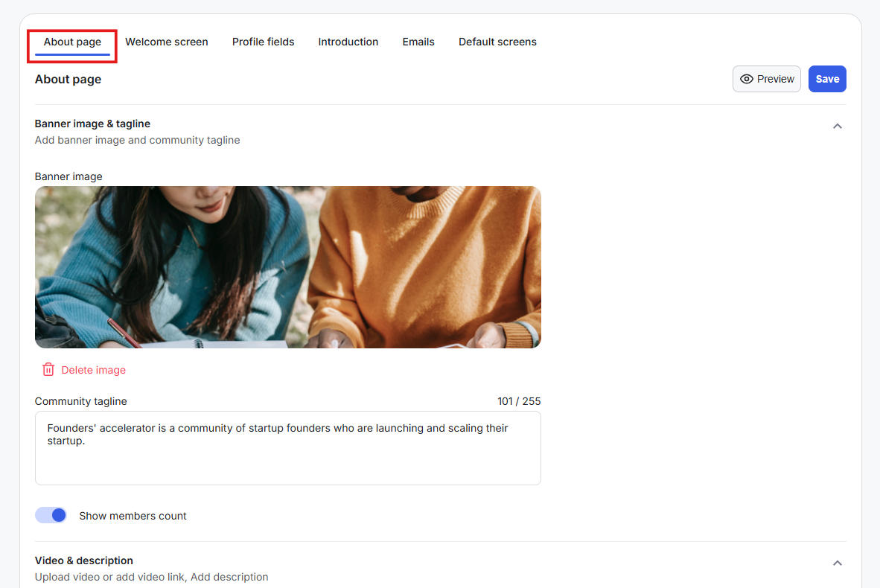This screenshot has width=880, height=588.
Task: Switch to the Default screens tab
Action: click(x=497, y=42)
